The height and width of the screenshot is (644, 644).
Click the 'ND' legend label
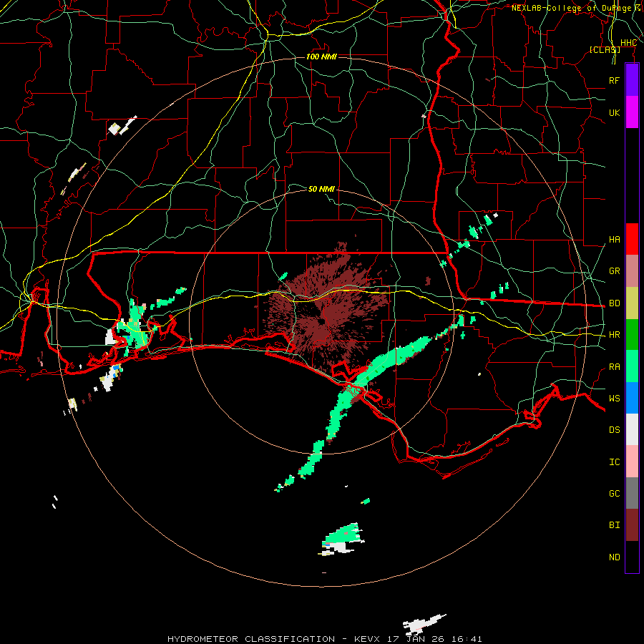click(614, 557)
